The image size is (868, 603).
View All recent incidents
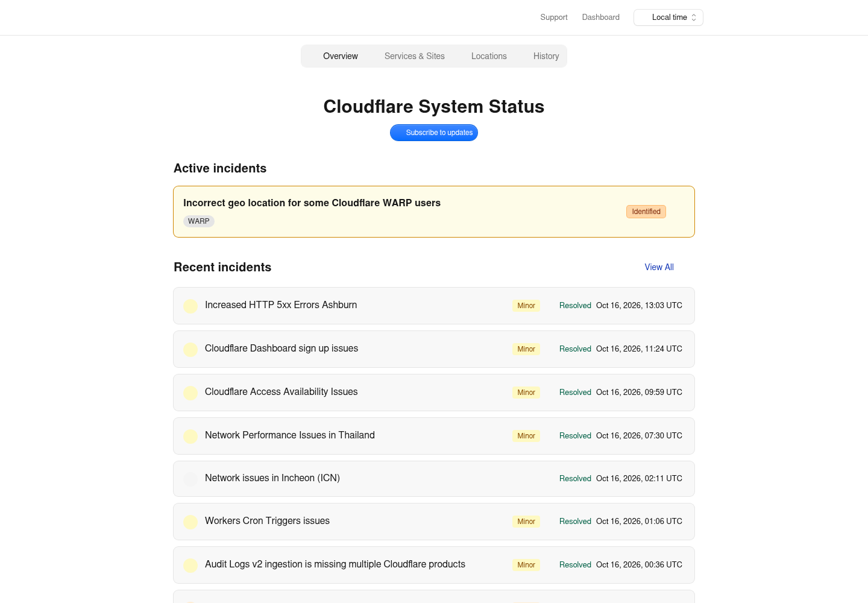(659, 267)
